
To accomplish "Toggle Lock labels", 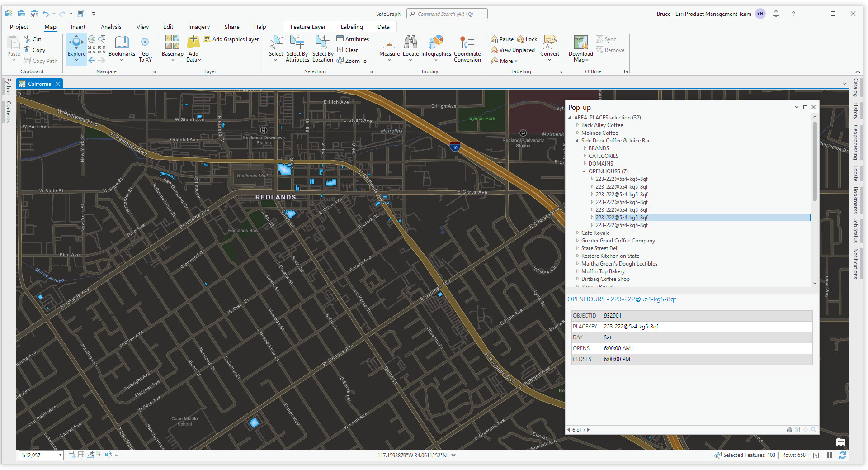I will (x=527, y=39).
